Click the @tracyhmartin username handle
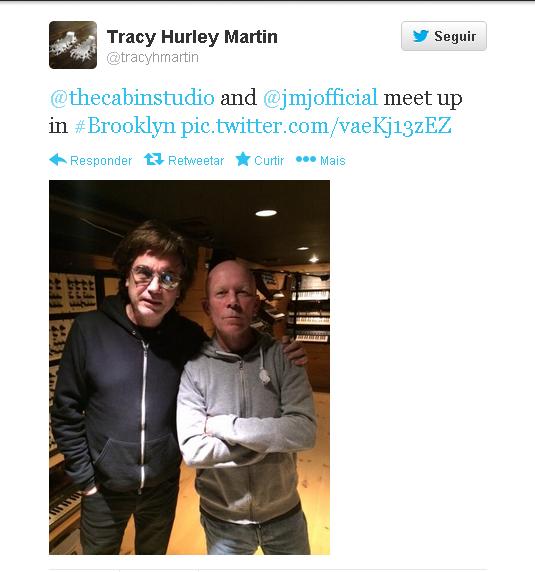 [152, 58]
